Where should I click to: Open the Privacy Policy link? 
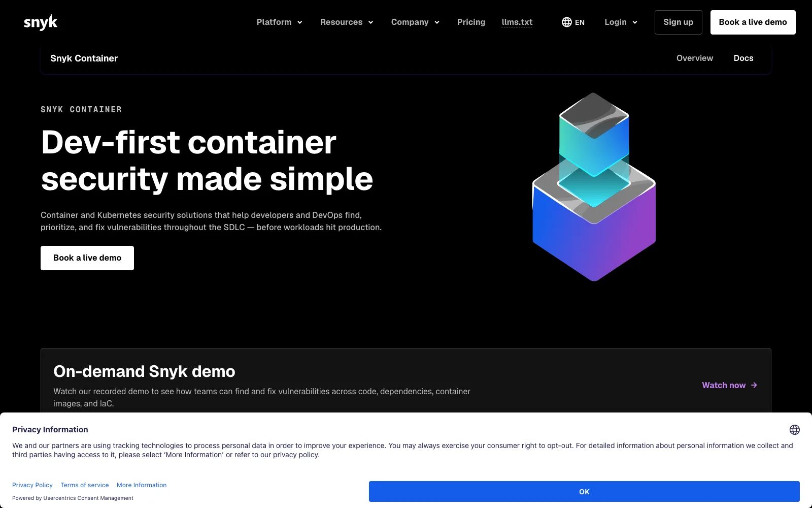(32, 485)
